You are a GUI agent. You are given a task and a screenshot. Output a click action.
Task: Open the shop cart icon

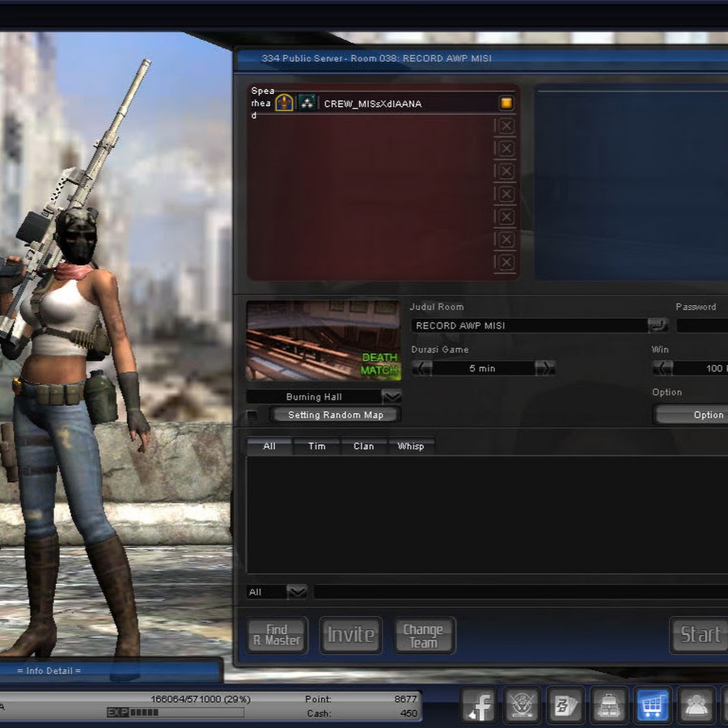pyautogui.click(x=652, y=705)
